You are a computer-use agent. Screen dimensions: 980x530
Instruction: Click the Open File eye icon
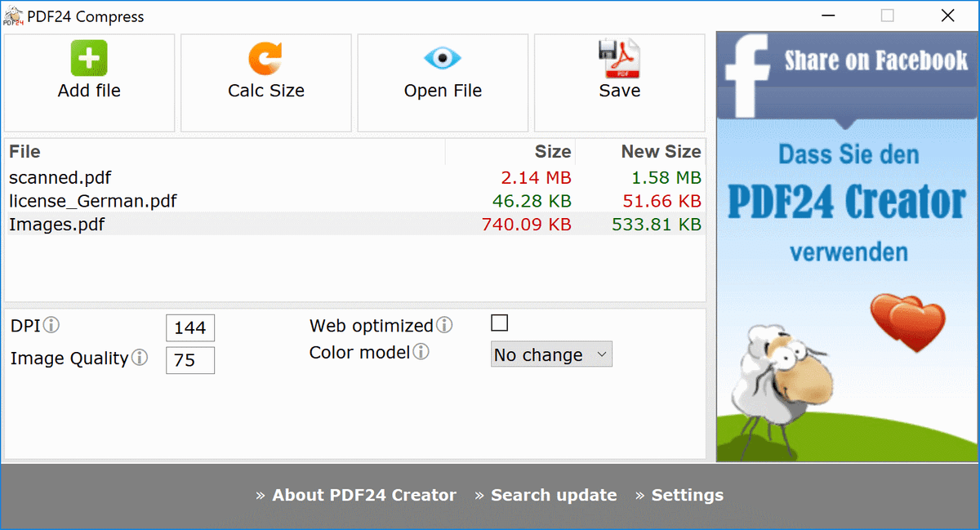443,59
